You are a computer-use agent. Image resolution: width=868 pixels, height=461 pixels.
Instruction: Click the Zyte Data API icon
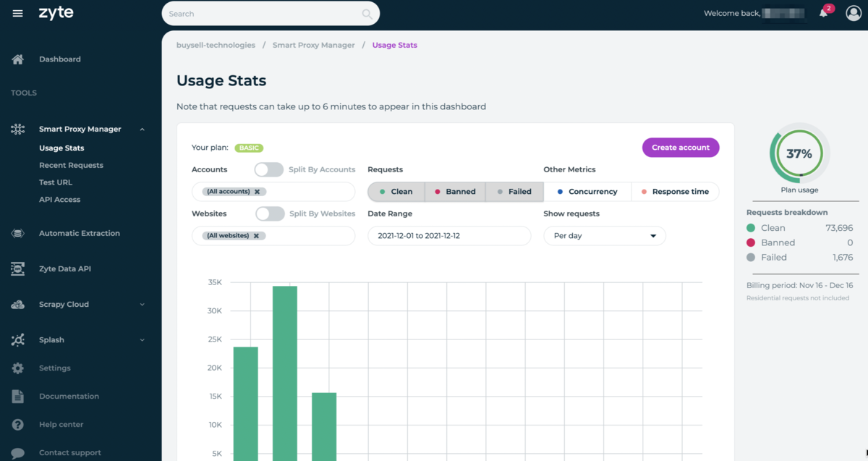(18, 268)
